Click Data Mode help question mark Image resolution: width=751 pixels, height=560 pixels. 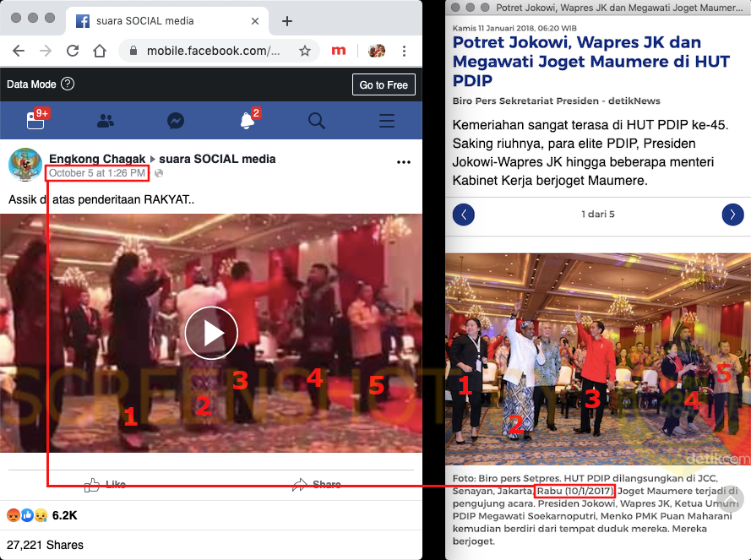click(68, 84)
